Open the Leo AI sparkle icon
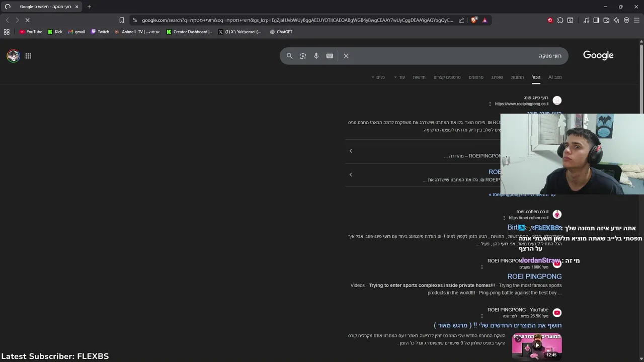The height and width of the screenshot is (362, 644). click(616, 20)
